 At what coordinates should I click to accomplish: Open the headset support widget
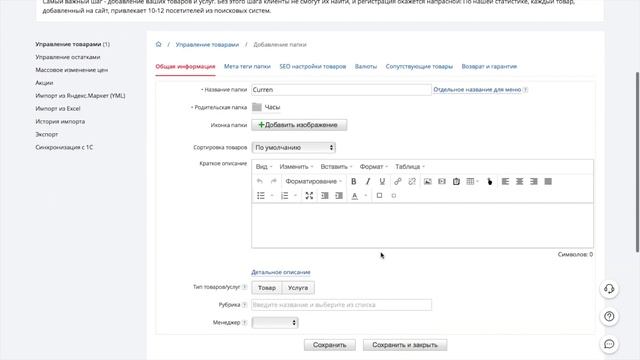pyautogui.click(x=609, y=289)
